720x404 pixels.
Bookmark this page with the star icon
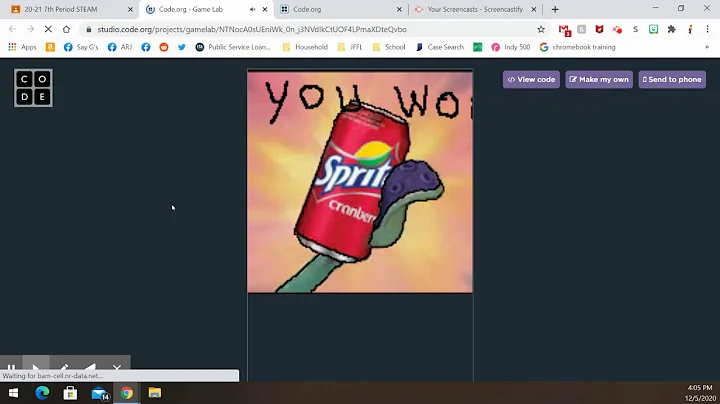click(541, 29)
